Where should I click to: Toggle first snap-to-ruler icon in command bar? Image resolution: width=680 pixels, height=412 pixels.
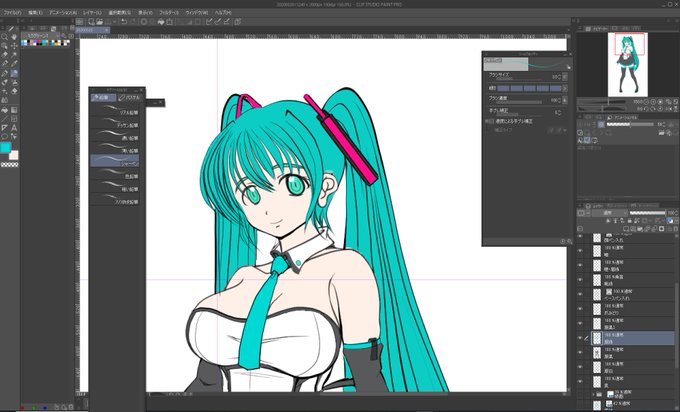tap(209, 22)
